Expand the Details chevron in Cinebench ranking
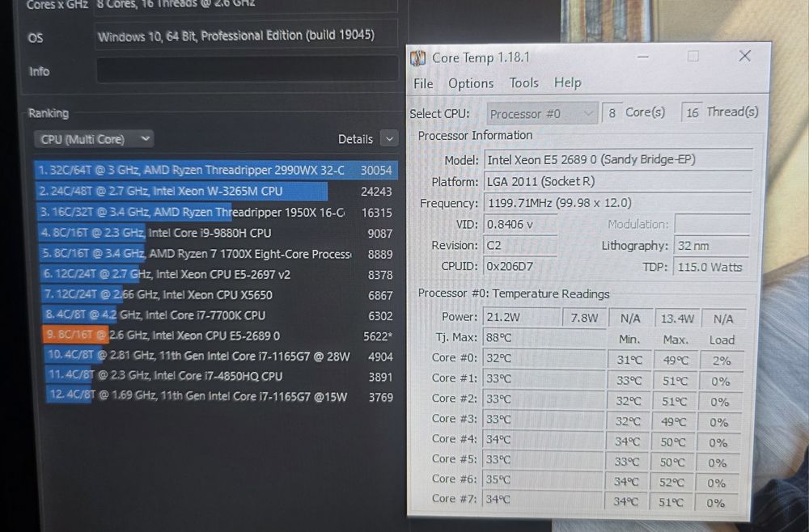Viewport: 809px width, 532px height. point(389,139)
